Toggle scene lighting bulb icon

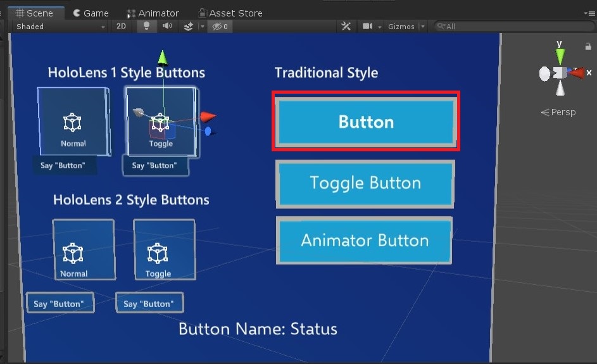pyautogui.click(x=146, y=27)
